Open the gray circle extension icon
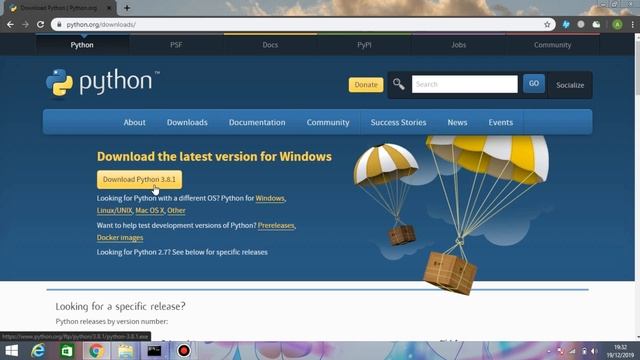This screenshot has height=360, width=640. [581, 24]
